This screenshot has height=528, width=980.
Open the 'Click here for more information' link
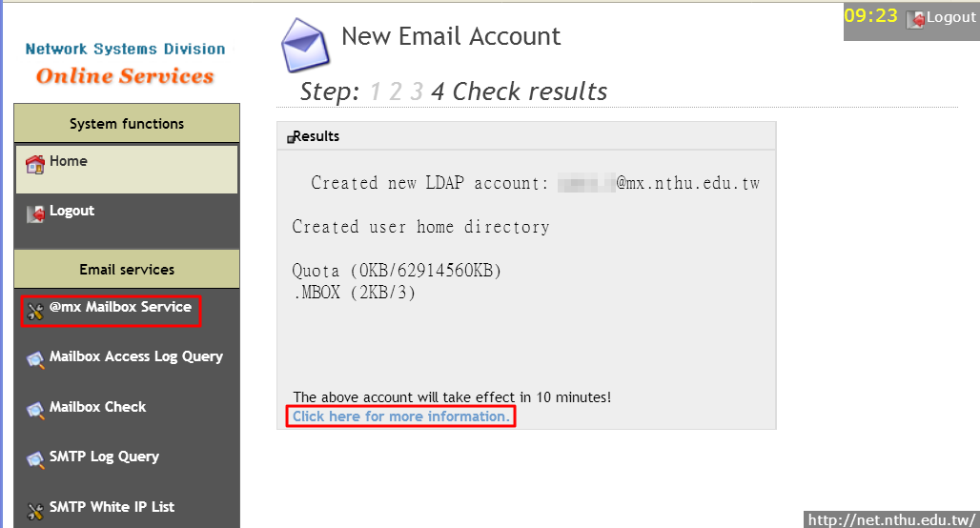click(x=400, y=416)
